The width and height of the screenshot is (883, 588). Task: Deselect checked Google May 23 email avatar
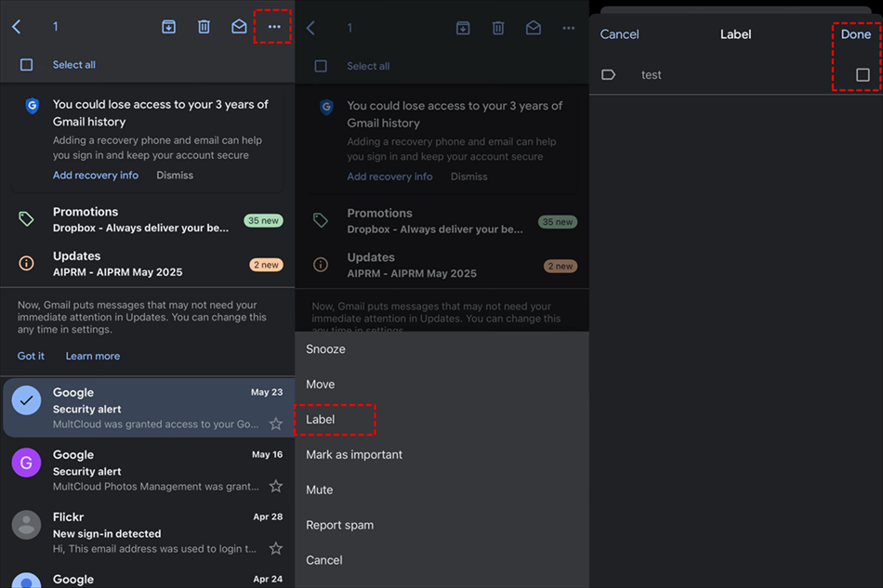(x=26, y=400)
